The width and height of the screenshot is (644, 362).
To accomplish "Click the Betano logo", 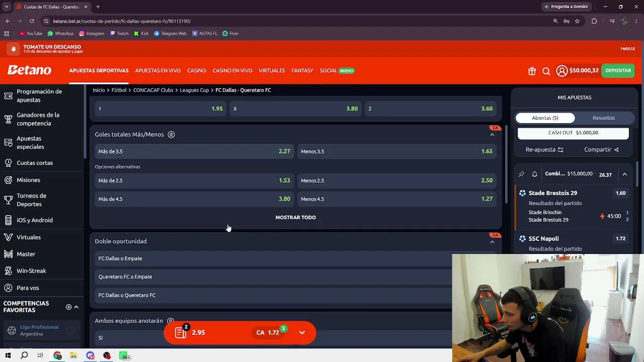I will [29, 70].
